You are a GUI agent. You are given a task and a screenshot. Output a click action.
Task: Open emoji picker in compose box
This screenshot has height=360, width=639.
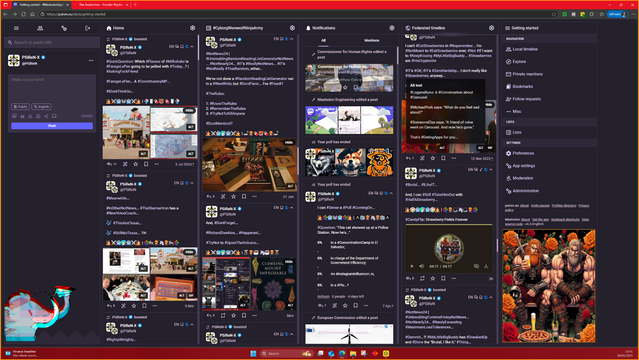(x=38, y=116)
